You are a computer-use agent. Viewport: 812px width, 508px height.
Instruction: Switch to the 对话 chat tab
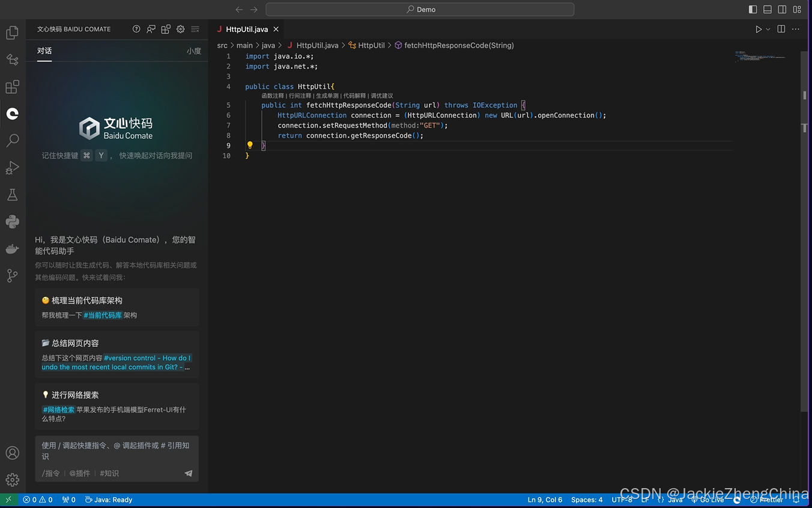44,51
